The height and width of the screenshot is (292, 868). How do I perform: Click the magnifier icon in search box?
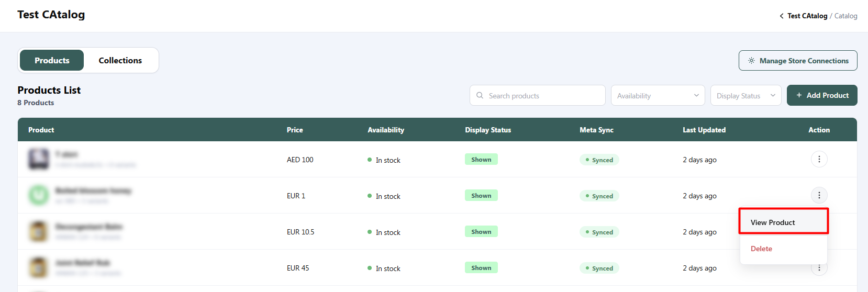pos(480,95)
